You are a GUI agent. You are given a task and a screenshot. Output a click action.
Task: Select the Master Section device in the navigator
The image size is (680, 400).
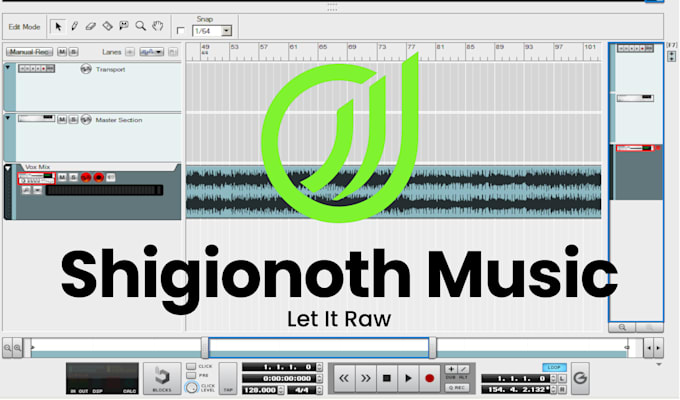(635, 98)
